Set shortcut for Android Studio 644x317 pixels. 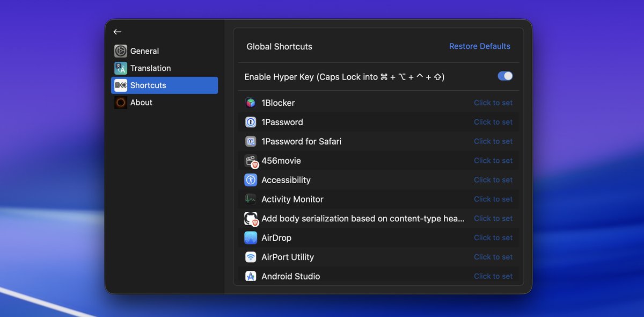[x=493, y=276]
